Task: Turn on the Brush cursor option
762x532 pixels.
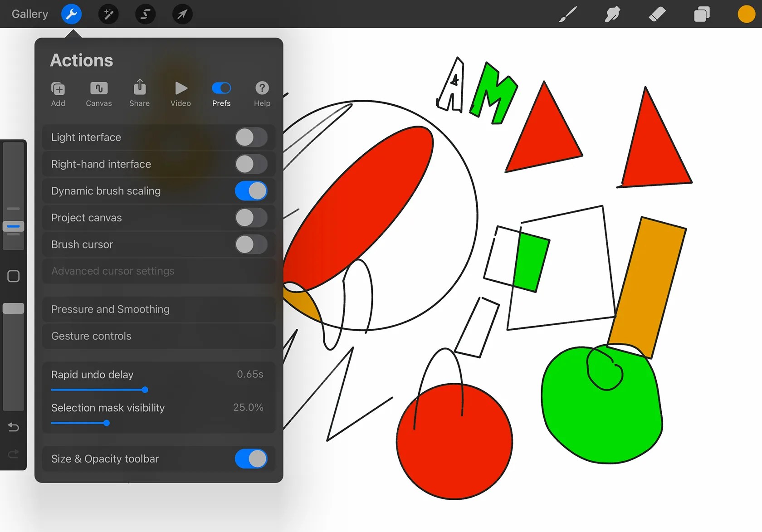Action: tap(251, 244)
